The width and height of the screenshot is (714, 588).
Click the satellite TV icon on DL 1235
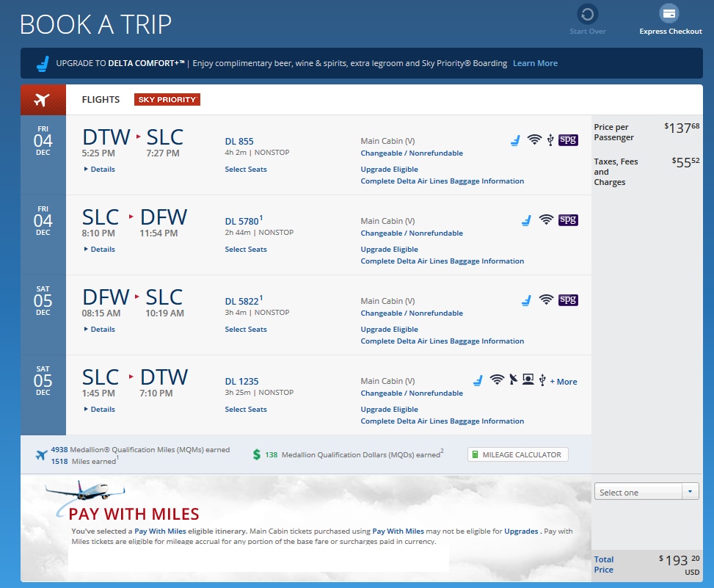pos(513,380)
